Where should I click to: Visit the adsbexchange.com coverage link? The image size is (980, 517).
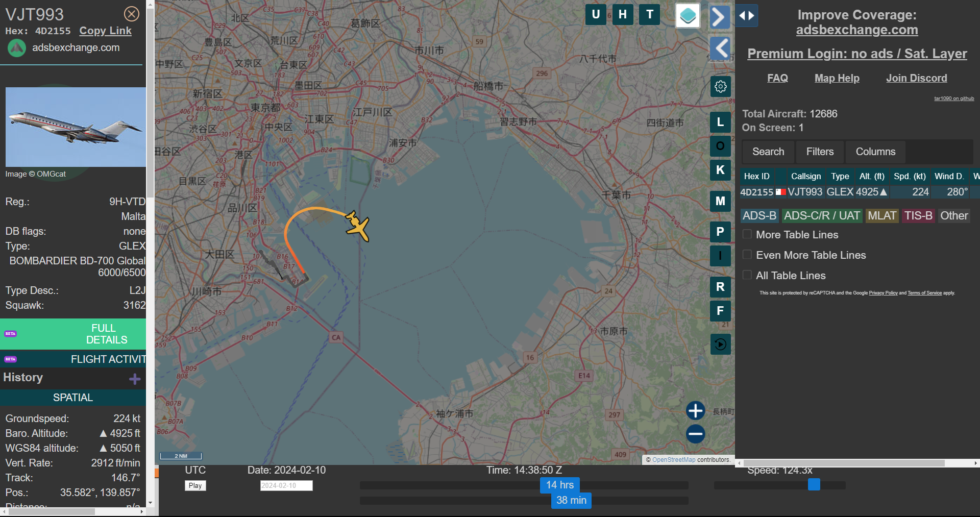[857, 30]
